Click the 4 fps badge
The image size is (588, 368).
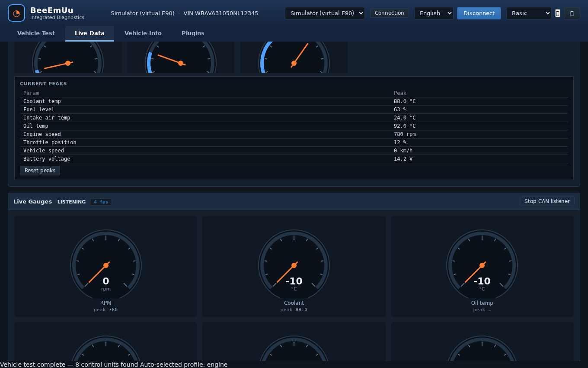[101, 202]
